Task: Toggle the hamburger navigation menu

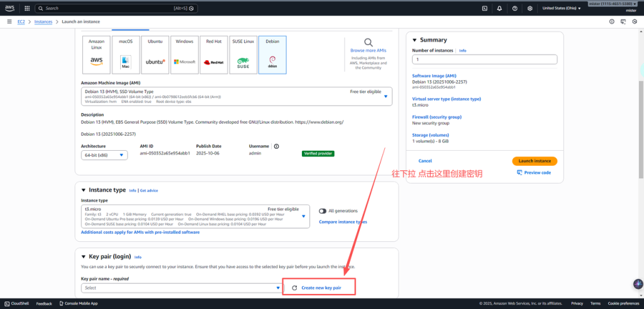Action: (x=9, y=22)
